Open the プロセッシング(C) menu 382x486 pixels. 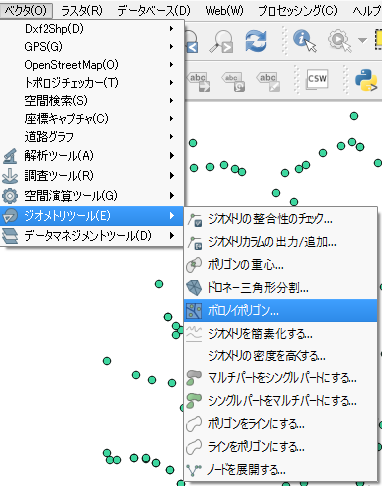298,11
